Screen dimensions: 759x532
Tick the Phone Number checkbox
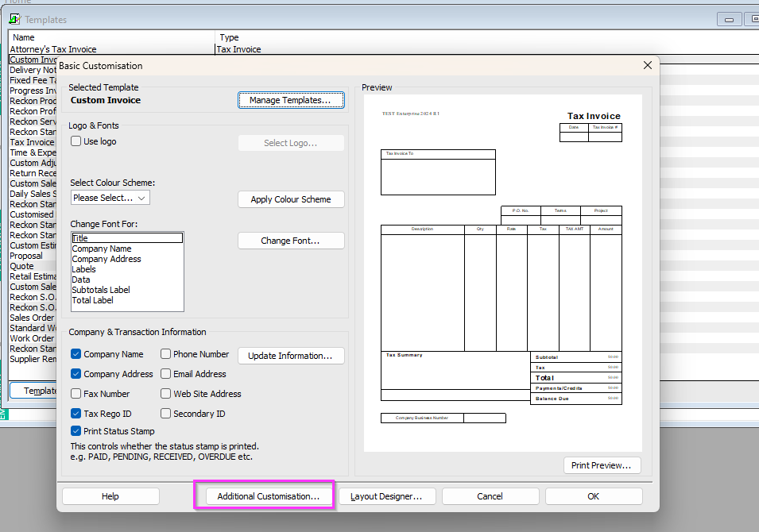click(x=165, y=354)
